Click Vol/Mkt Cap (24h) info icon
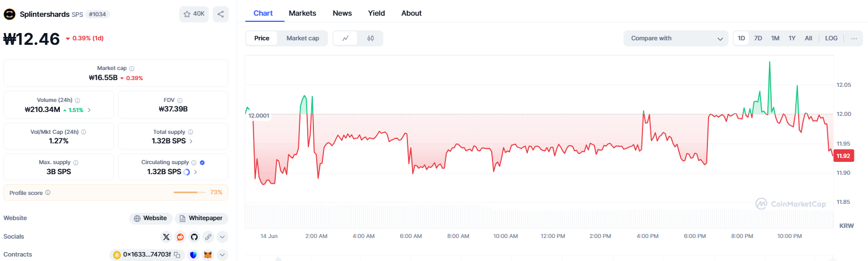The image size is (868, 261). coord(83,132)
